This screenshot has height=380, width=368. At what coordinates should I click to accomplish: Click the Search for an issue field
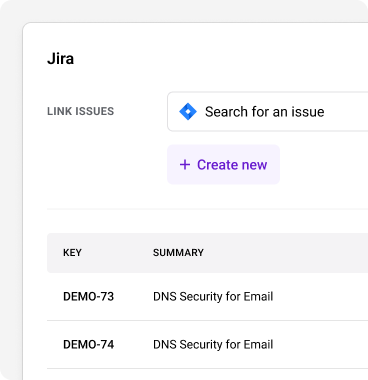tap(268, 112)
